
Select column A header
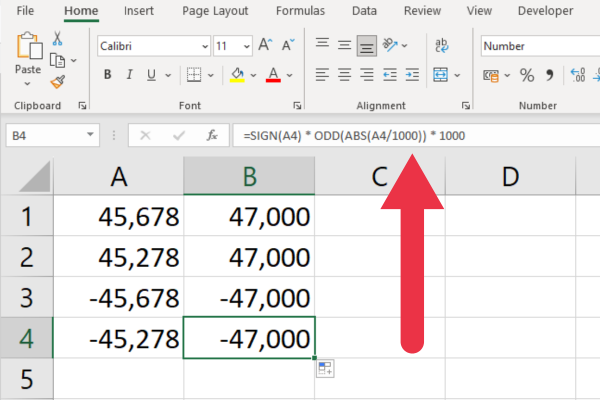(119, 176)
